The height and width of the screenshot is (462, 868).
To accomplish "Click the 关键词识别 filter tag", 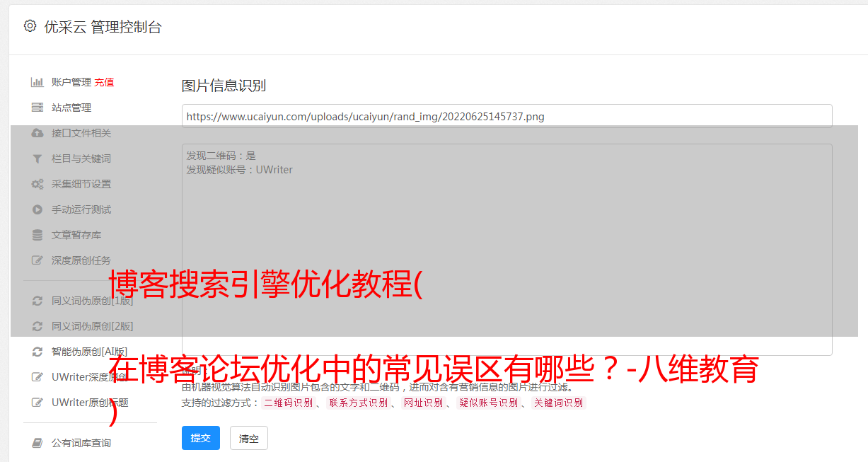I will [x=559, y=403].
